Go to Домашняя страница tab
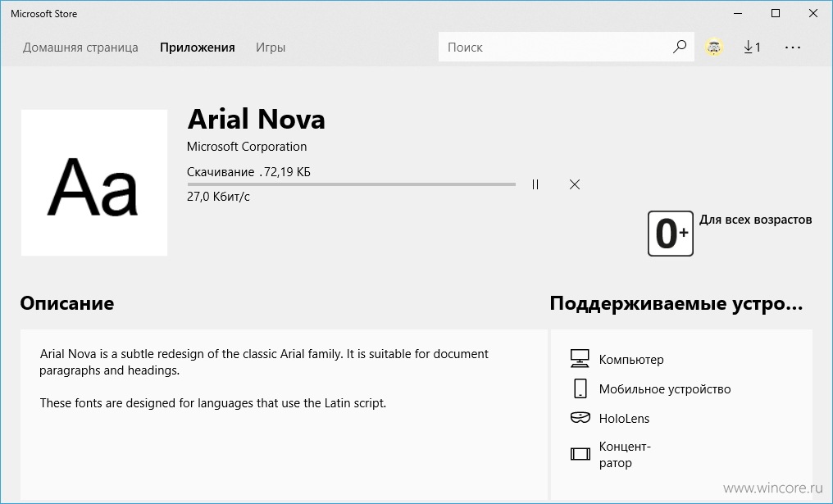This screenshot has width=833, height=504. pyautogui.click(x=80, y=48)
